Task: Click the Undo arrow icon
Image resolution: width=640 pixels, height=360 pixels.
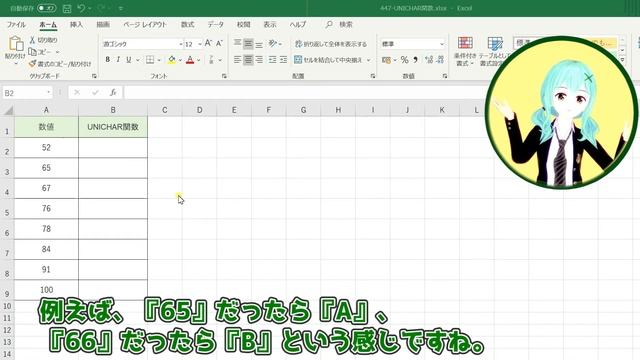Action: (x=81, y=8)
